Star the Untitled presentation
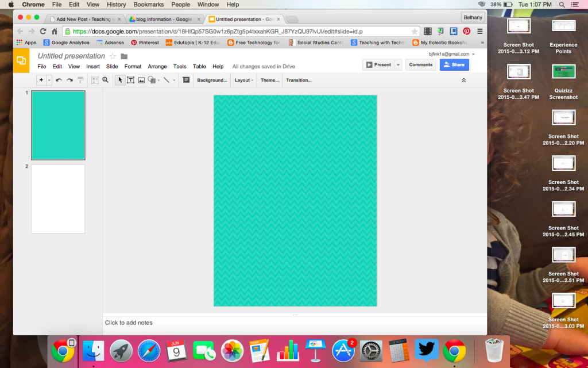 pyautogui.click(x=113, y=56)
